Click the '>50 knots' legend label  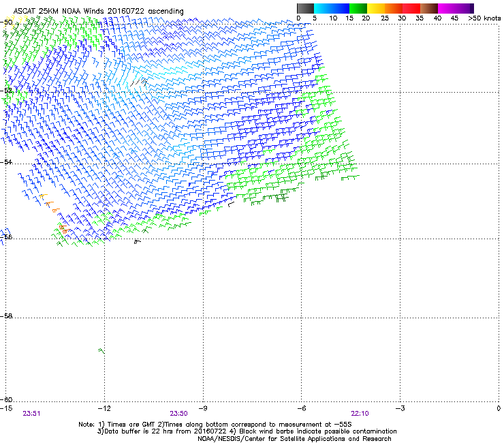[485, 18]
